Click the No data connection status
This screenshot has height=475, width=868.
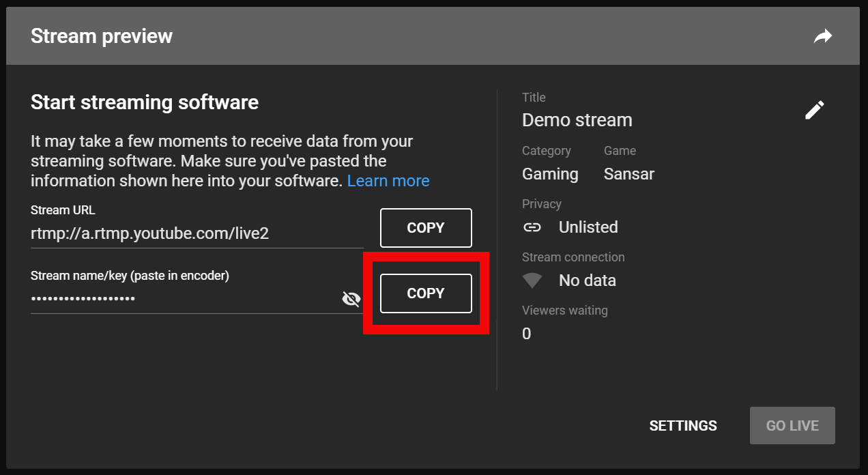(587, 280)
